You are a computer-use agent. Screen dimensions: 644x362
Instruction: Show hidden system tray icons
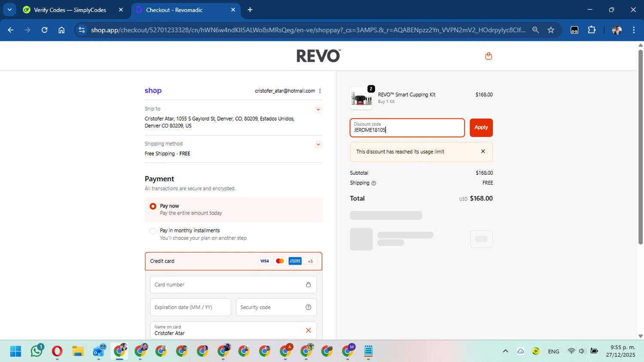coord(505,351)
